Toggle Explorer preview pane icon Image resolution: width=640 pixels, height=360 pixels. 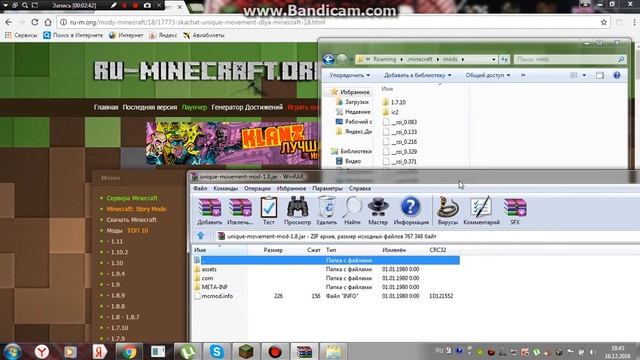[600, 75]
